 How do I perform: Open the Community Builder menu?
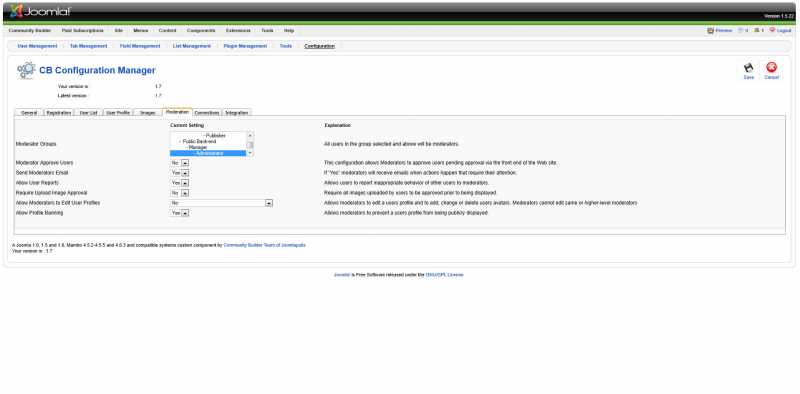click(30, 31)
